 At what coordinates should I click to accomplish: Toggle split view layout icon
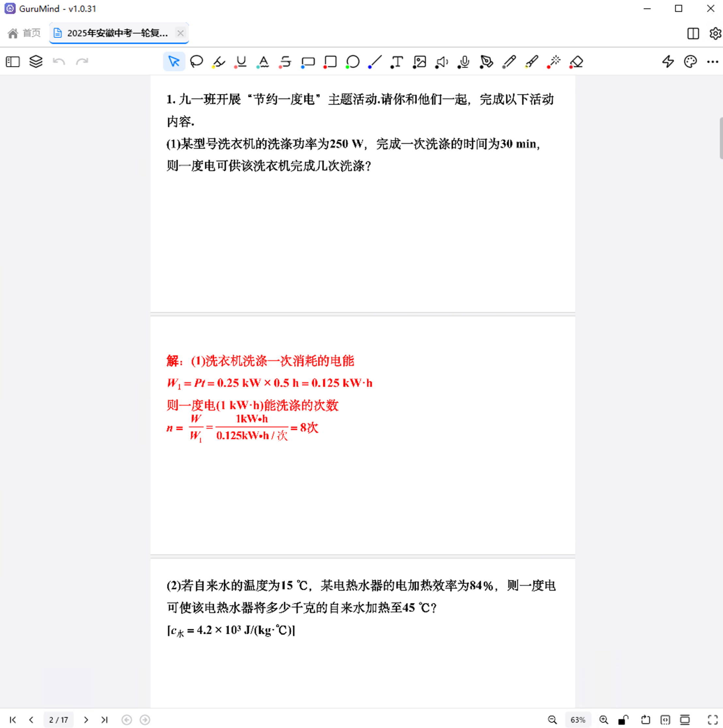coord(693,34)
